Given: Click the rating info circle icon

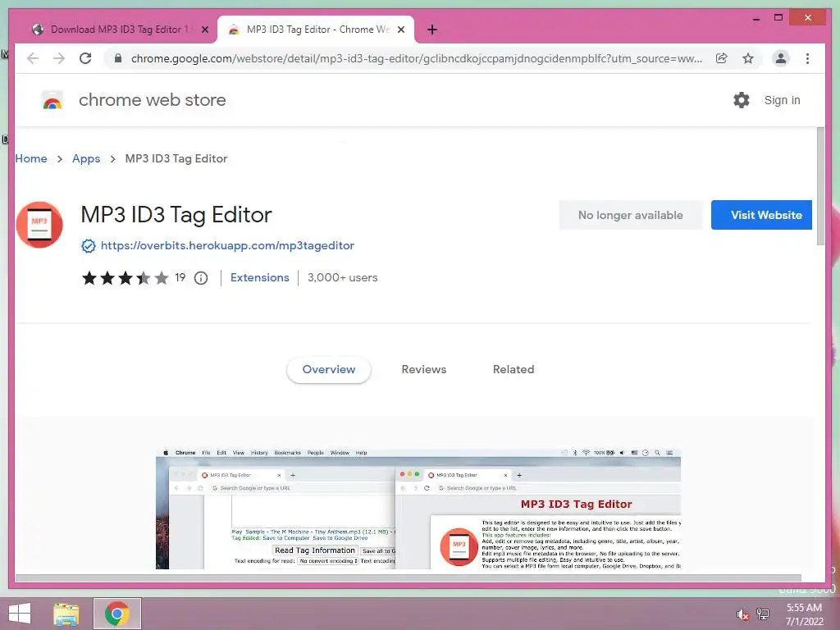Looking at the screenshot, I should [201, 278].
